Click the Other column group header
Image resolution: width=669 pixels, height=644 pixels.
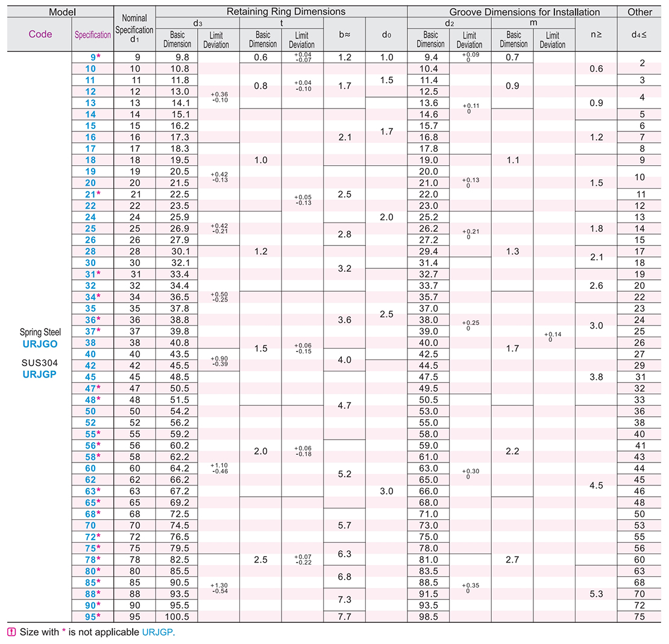(x=639, y=12)
